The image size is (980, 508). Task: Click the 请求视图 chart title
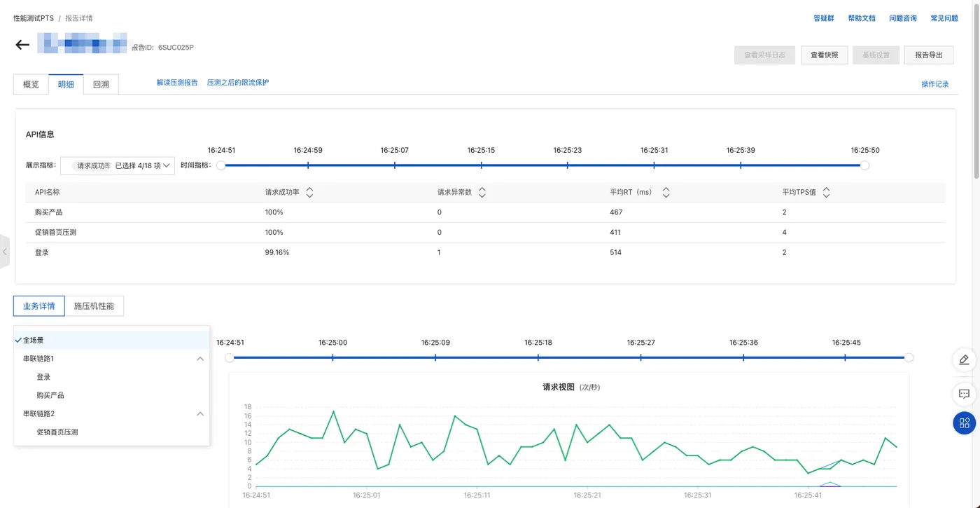click(x=559, y=387)
